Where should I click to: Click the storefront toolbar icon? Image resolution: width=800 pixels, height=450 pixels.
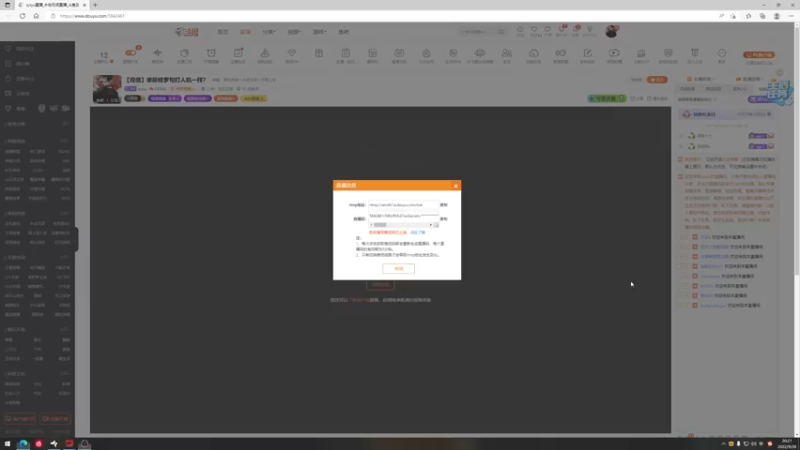coord(372,53)
